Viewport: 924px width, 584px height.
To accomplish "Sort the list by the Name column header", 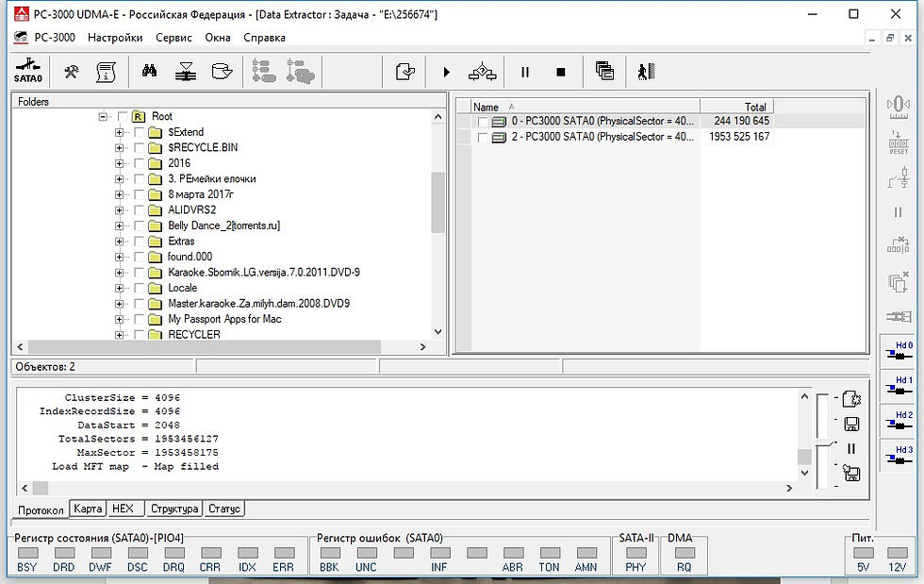I will (x=586, y=107).
